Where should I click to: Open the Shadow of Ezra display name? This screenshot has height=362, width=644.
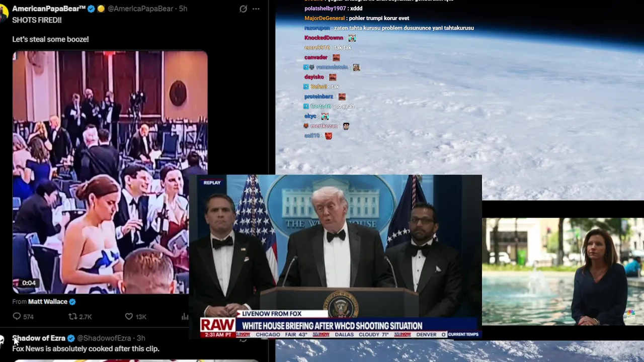[39, 338]
